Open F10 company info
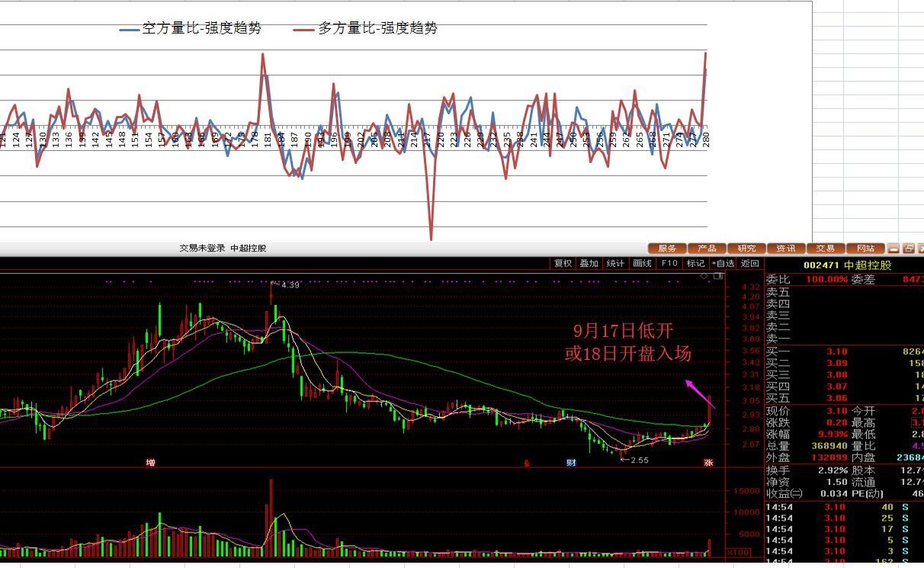 tap(669, 264)
